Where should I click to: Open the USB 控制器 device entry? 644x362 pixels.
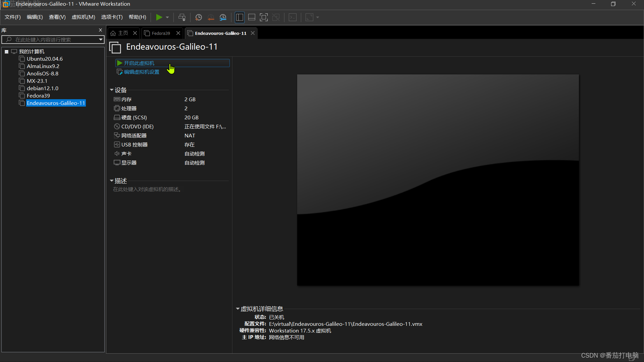[130, 145]
